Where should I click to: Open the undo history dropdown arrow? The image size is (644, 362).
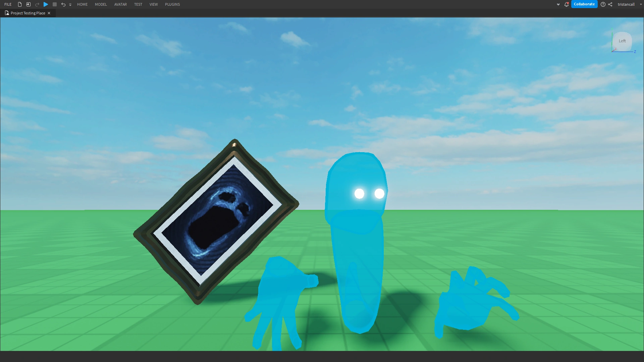click(x=70, y=5)
